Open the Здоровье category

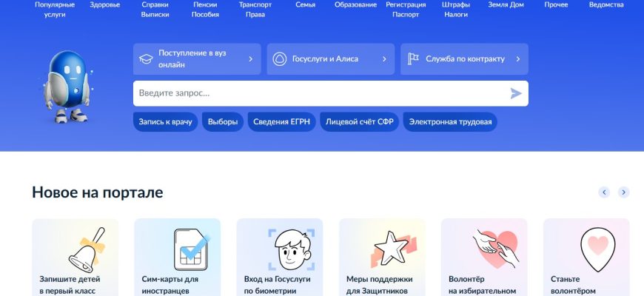104,5
